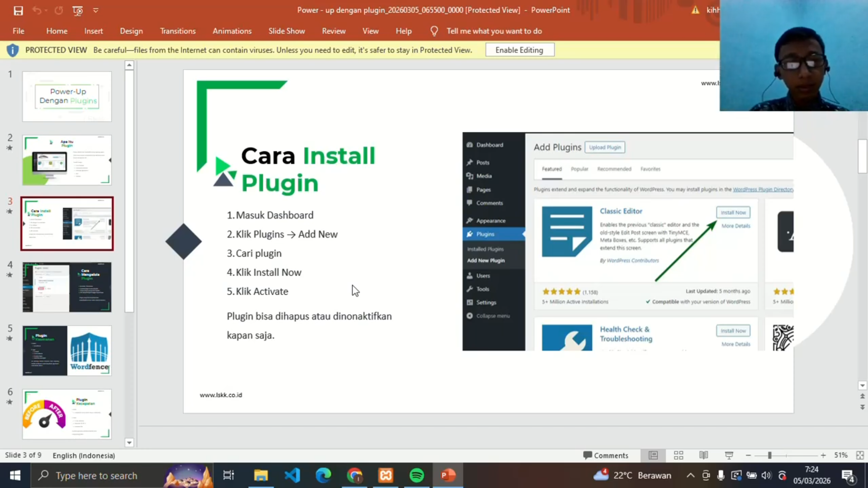This screenshot has height=488, width=868.
Task: Toggle the microphone icon in system tray
Action: (721, 475)
